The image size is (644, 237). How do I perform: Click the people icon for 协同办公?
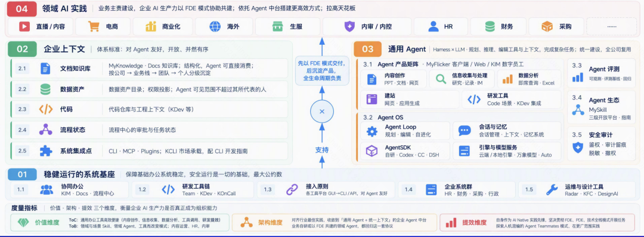tap(47, 189)
